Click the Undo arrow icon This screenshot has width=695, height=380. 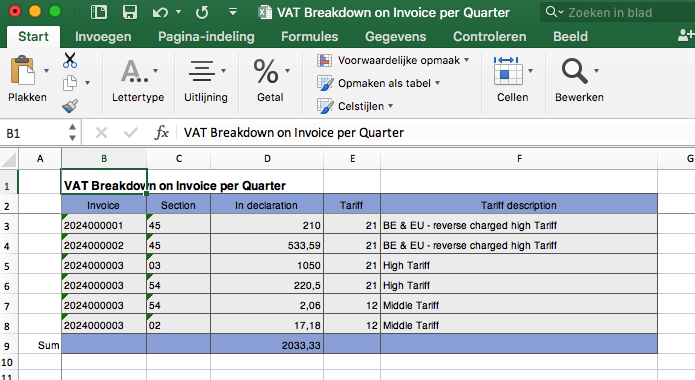pyautogui.click(x=160, y=12)
